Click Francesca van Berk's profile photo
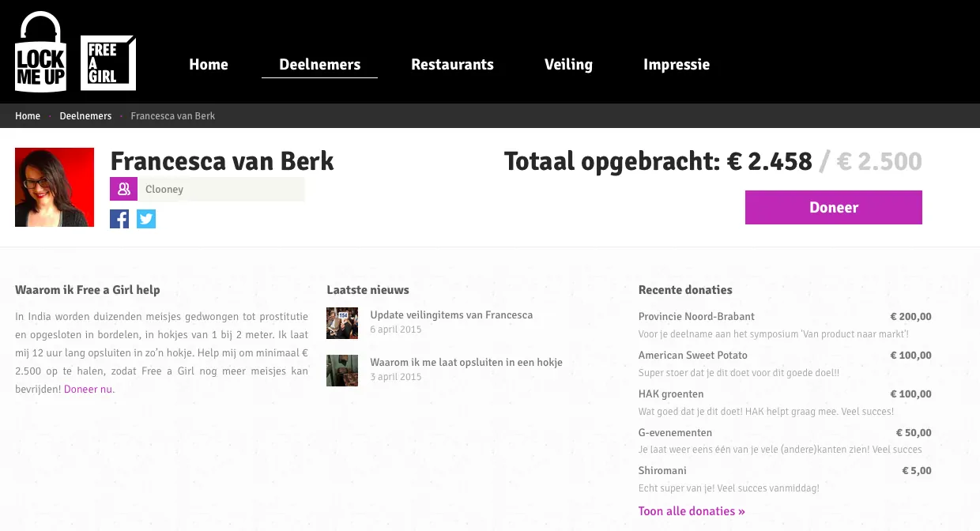 point(55,187)
